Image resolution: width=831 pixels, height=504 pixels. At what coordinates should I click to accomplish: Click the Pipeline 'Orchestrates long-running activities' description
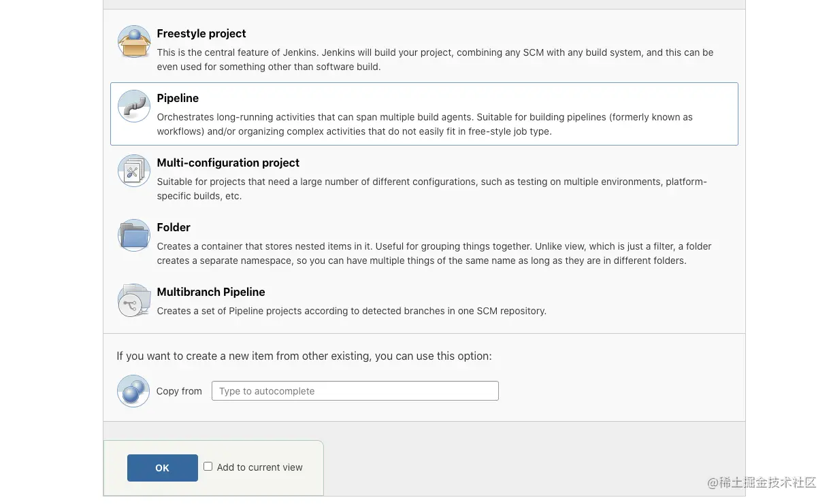pos(425,124)
